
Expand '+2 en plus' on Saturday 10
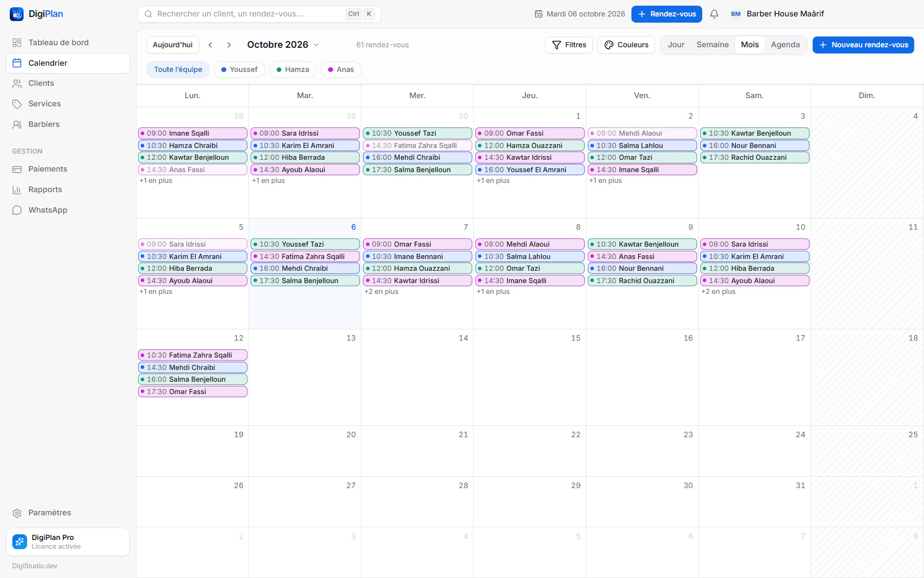point(719,292)
